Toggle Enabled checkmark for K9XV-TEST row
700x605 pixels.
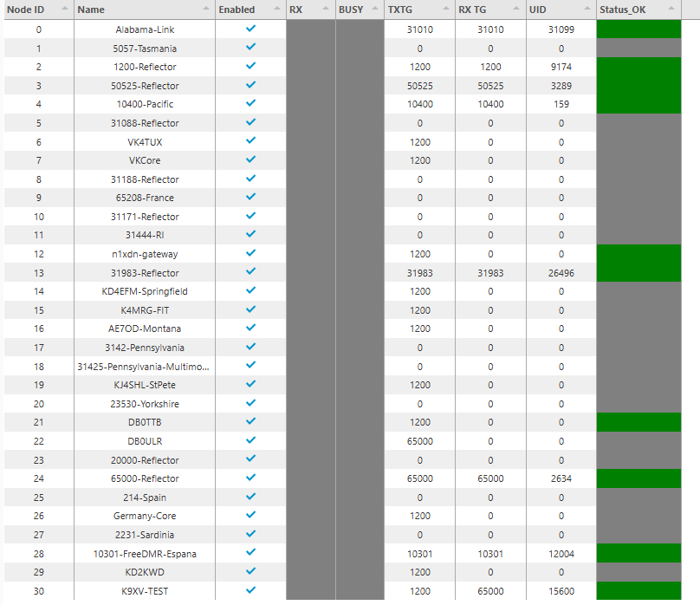pos(250,590)
